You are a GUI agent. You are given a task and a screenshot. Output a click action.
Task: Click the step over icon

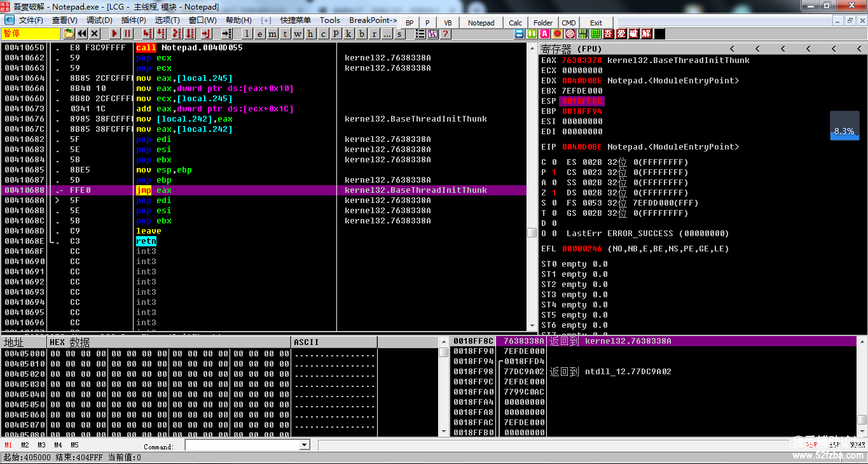(160, 34)
